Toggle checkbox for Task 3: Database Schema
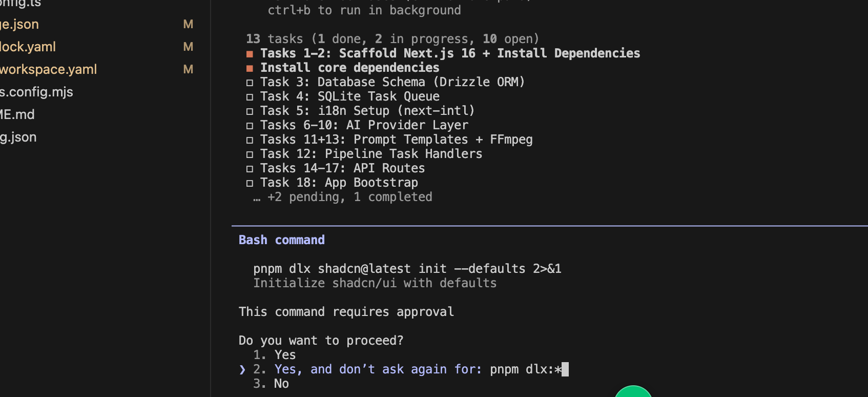The width and height of the screenshot is (868, 397). [x=250, y=83]
